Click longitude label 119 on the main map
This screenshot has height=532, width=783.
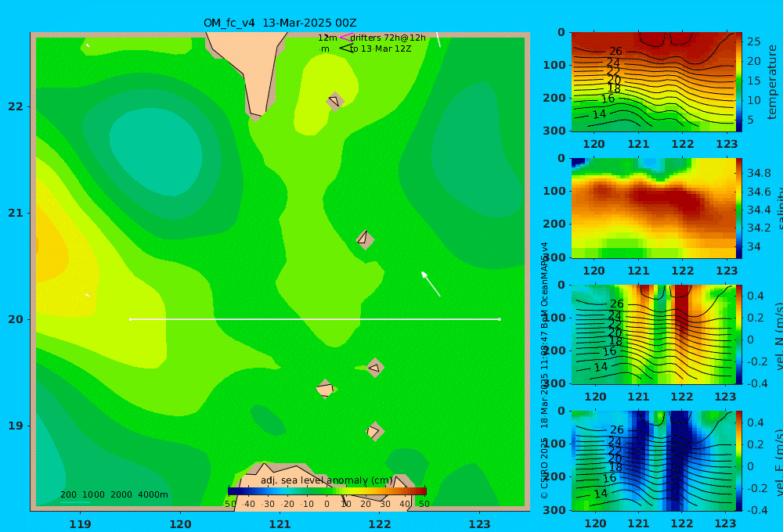tap(80, 524)
